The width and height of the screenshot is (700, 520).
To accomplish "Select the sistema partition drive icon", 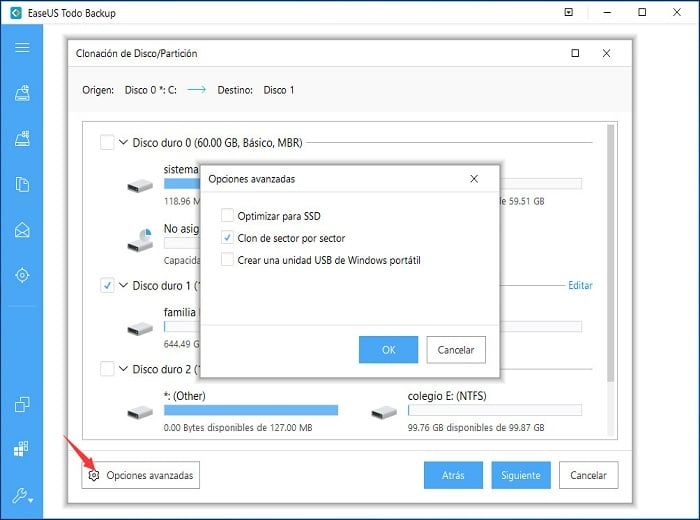I will (140, 186).
